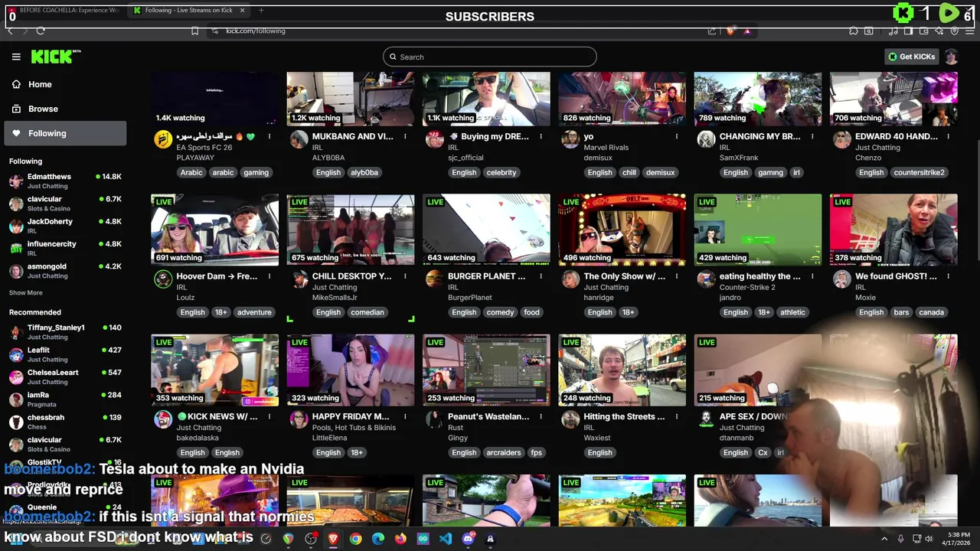Go back with the browser back arrow
Screen dimensions: 980x551
[10, 31]
